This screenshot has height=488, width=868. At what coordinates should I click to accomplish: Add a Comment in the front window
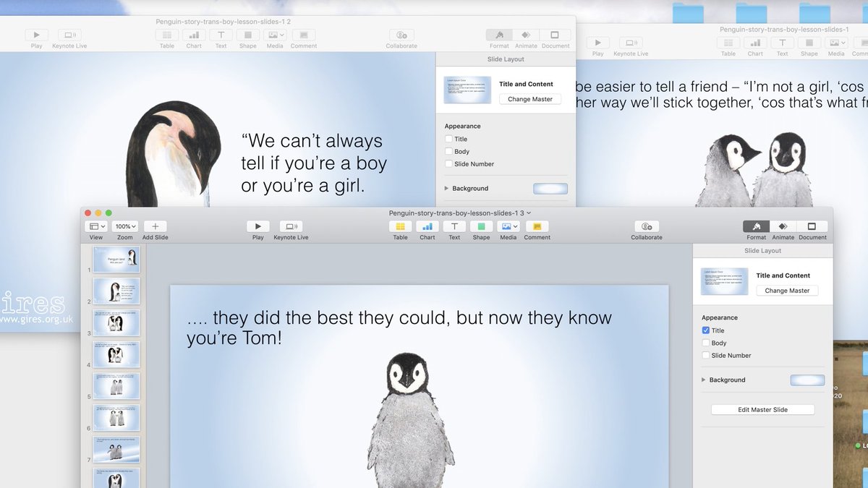(537, 226)
